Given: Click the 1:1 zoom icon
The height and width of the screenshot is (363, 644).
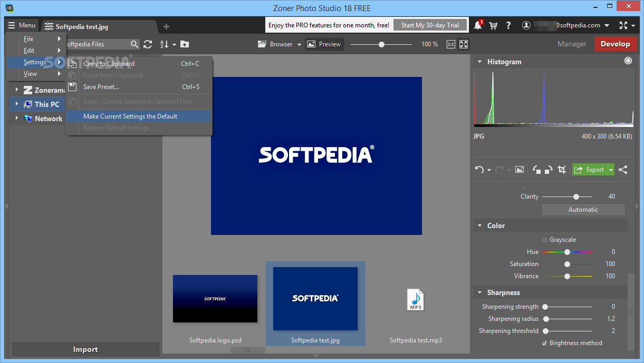Looking at the screenshot, I should click(451, 44).
